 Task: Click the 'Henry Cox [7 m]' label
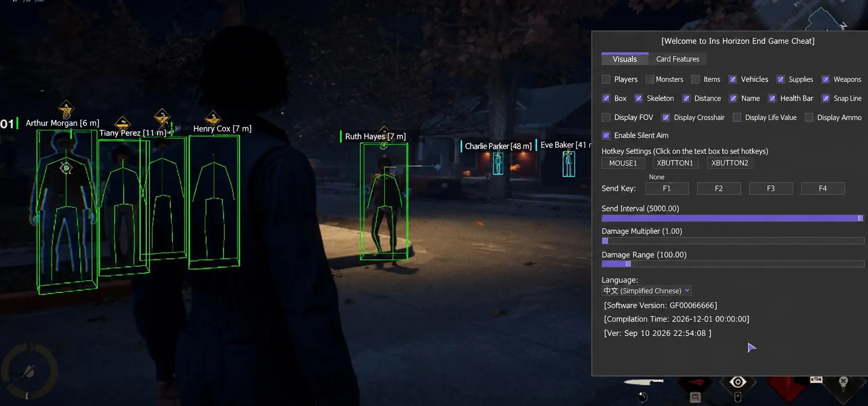click(x=222, y=129)
